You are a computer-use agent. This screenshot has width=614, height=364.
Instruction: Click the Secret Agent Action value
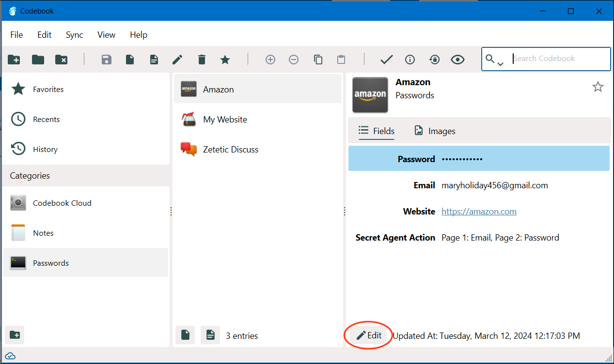(500, 238)
